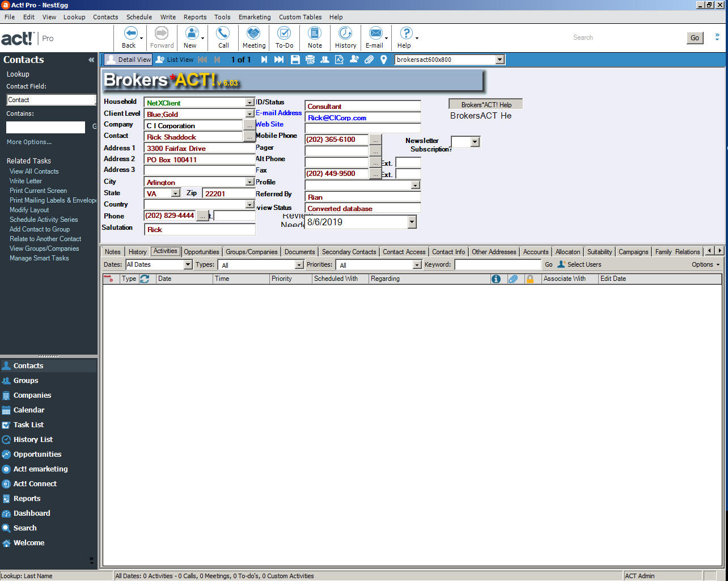Image resolution: width=728 pixels, height=581 pixels.
Task: Click the map pin location icon
Action: pos(383,60)
